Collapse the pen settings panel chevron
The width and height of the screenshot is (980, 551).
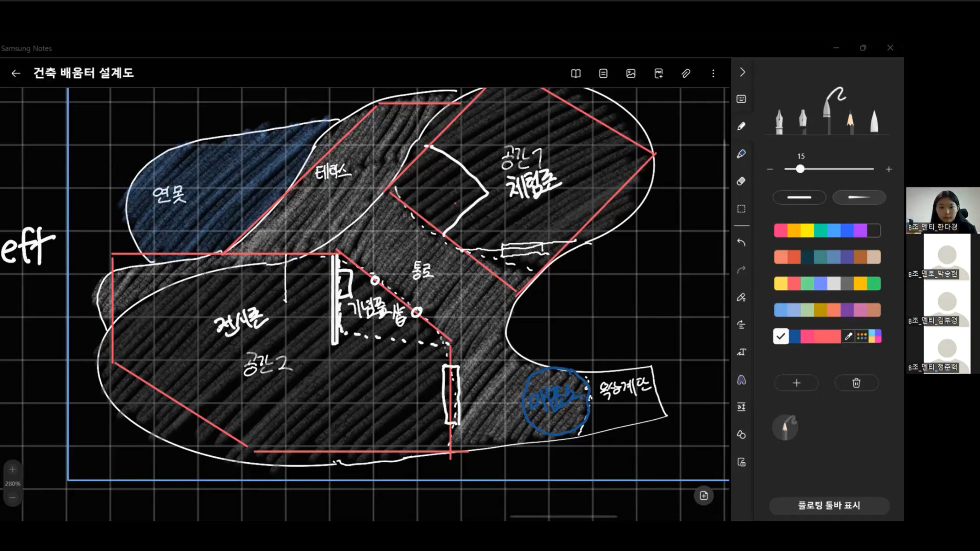[x=742, y=72]
